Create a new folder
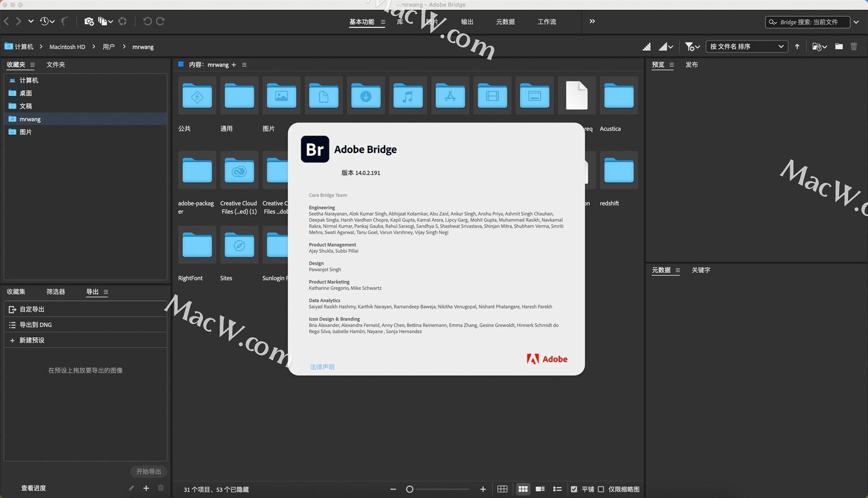The width and height of the screenshot is (868, 498). (x=839, y=47)
